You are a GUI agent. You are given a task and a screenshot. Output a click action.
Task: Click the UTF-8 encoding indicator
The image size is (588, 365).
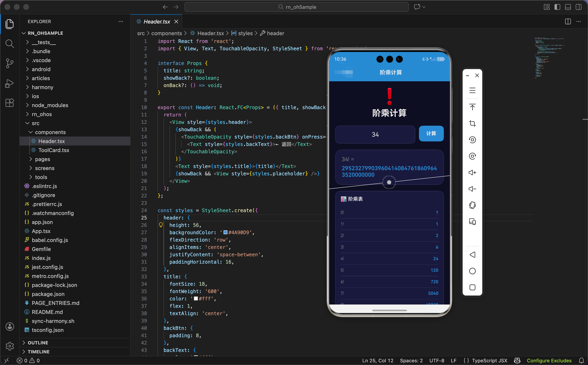coord(437,361)
